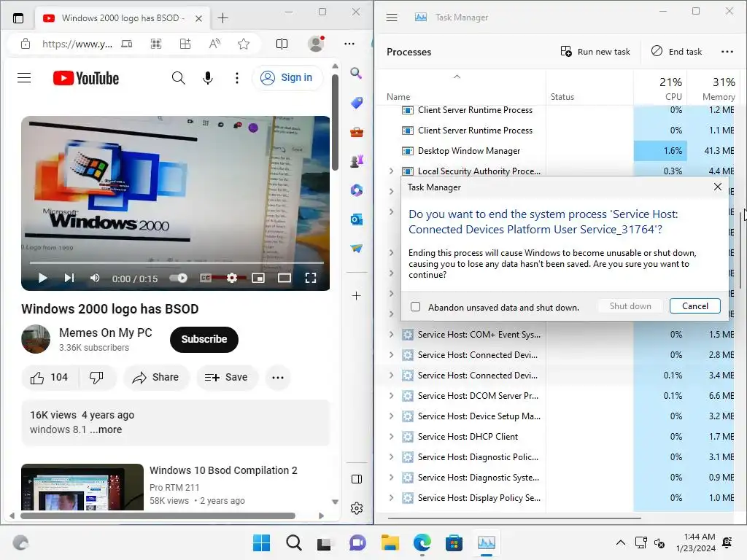Open Edge sidebar search icon

[356, 73]
